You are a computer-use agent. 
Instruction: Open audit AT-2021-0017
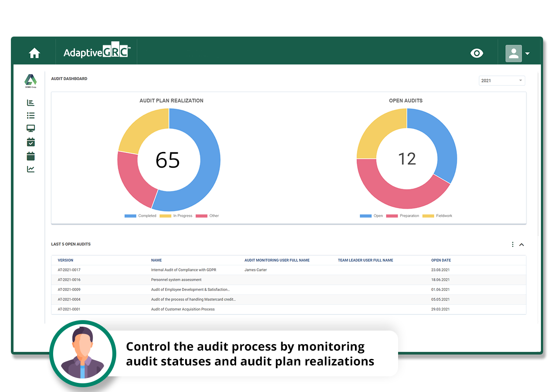tap(69, 270)
